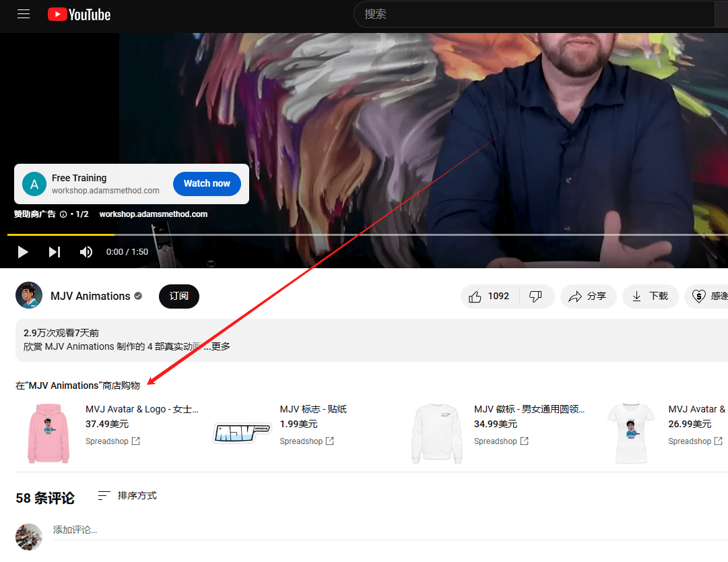
Task: Click the 26.99美元 price
Action: [690, 424]
